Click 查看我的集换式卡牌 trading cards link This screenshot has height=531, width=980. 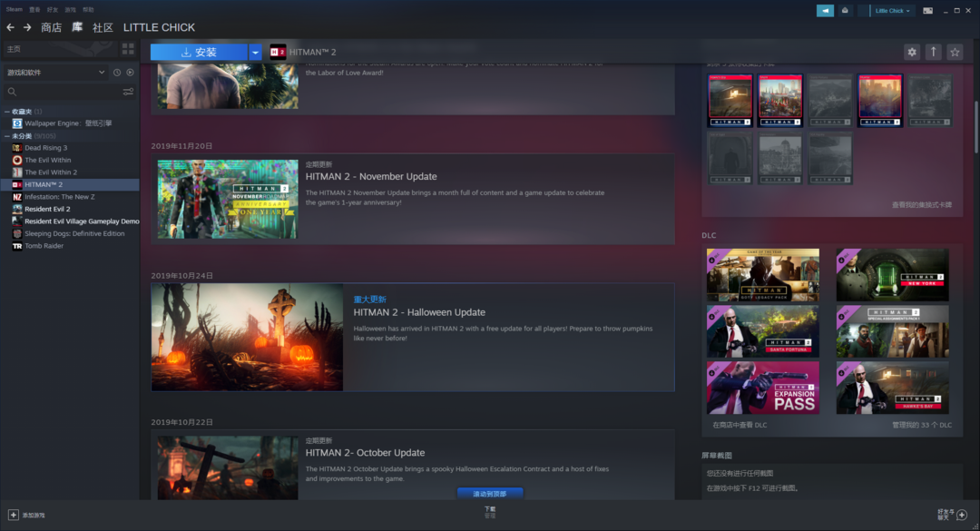[x=921, y=204]
